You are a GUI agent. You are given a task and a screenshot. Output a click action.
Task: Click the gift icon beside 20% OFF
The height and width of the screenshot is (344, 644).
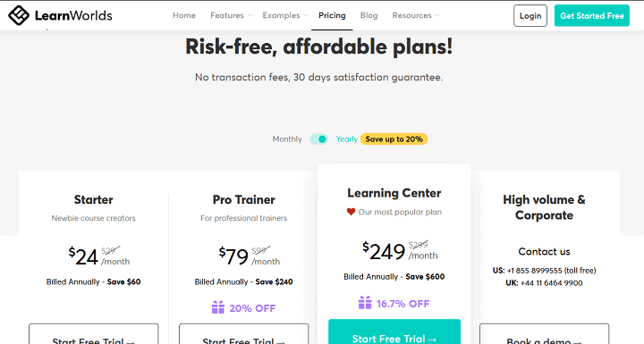(x=218, y=307)
